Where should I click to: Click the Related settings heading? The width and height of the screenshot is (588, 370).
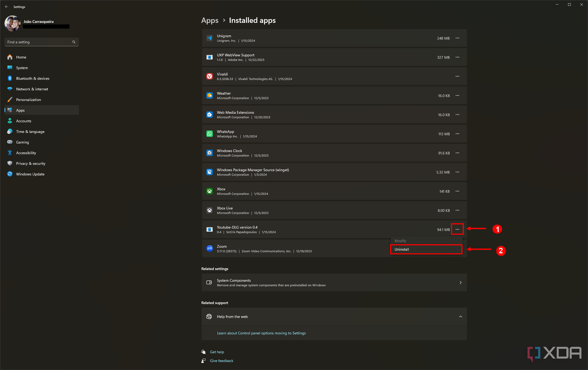point(215,269)
